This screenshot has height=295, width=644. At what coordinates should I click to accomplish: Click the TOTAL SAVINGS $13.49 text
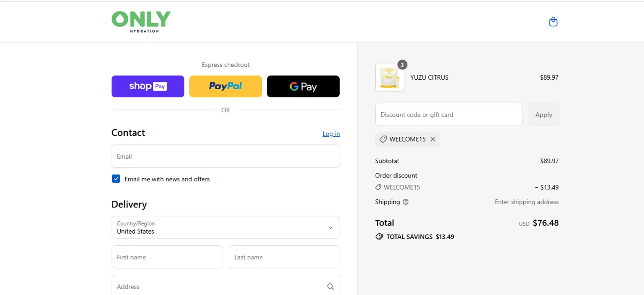click(x=420, y=237)
